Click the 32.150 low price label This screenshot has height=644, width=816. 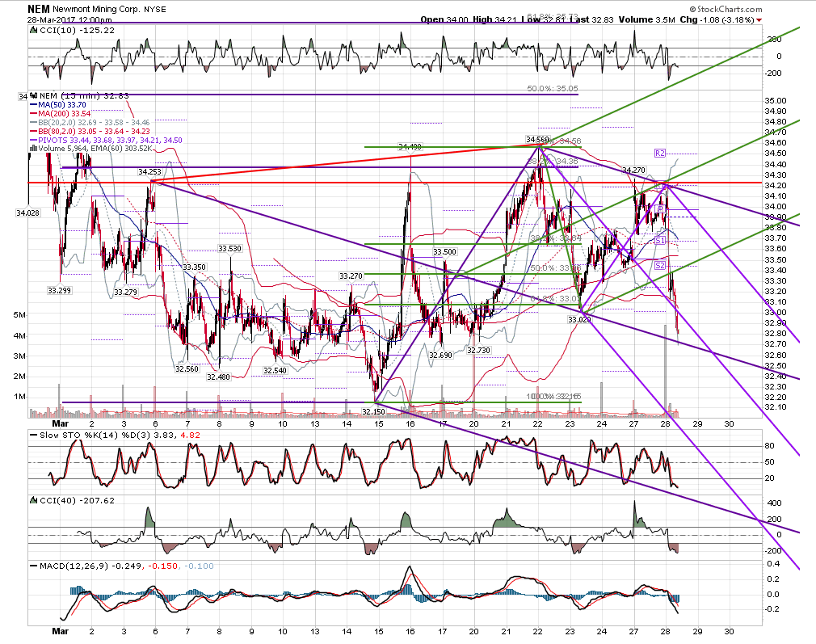[x=373, y=412]
